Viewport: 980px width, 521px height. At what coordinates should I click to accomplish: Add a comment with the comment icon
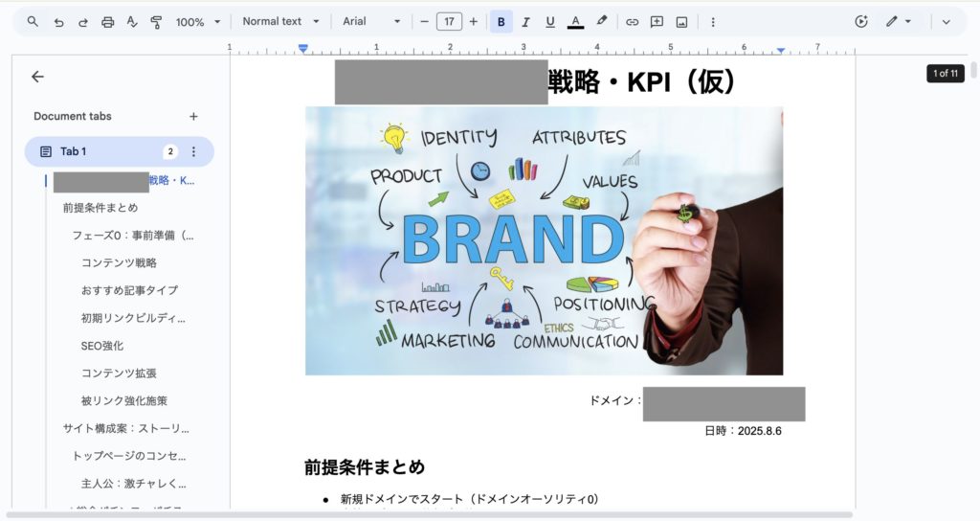click(657, 21)
